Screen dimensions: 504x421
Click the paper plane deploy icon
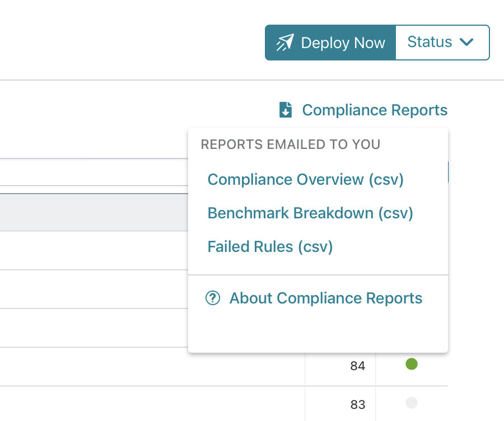point(285,43)
